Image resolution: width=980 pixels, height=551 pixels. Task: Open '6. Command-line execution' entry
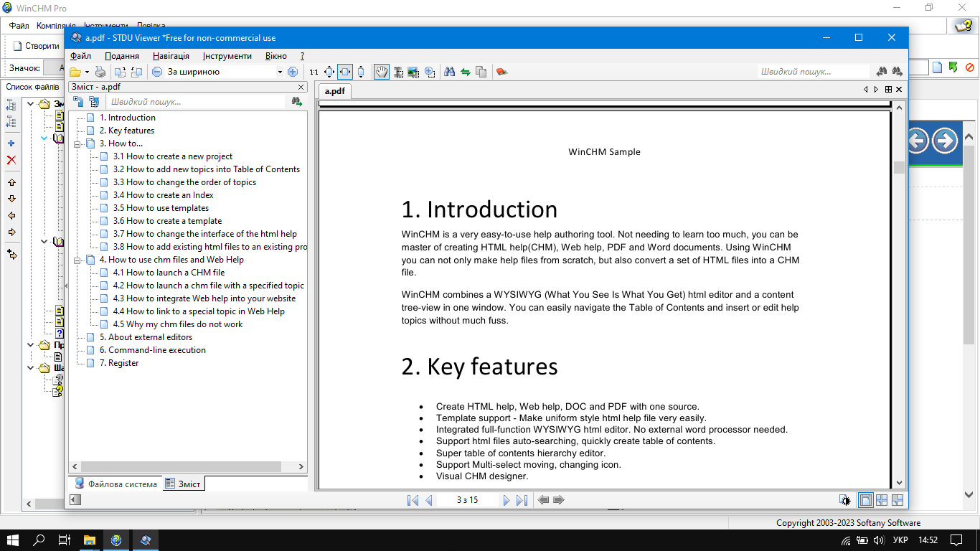(153, 350)
